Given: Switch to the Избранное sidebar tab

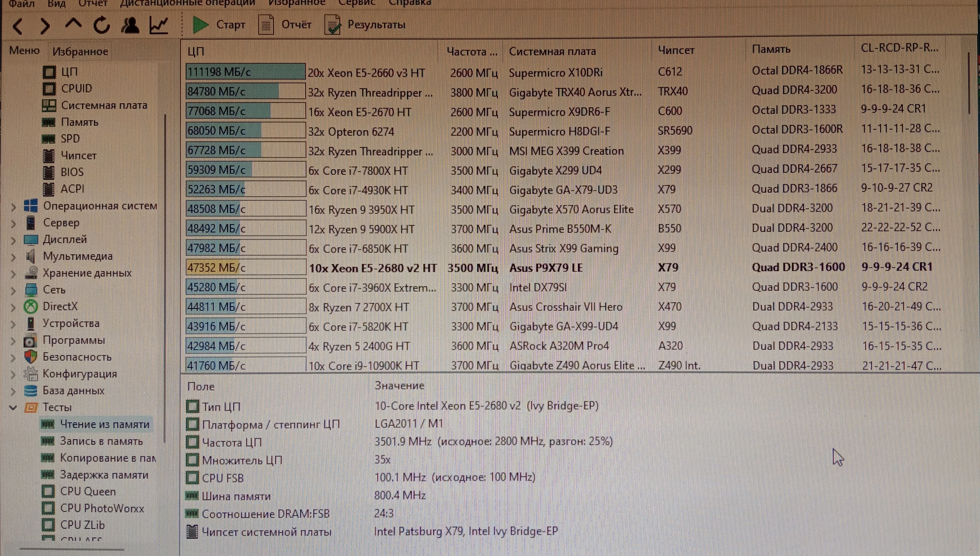Looking at the screenshot, I should [80, 51].
